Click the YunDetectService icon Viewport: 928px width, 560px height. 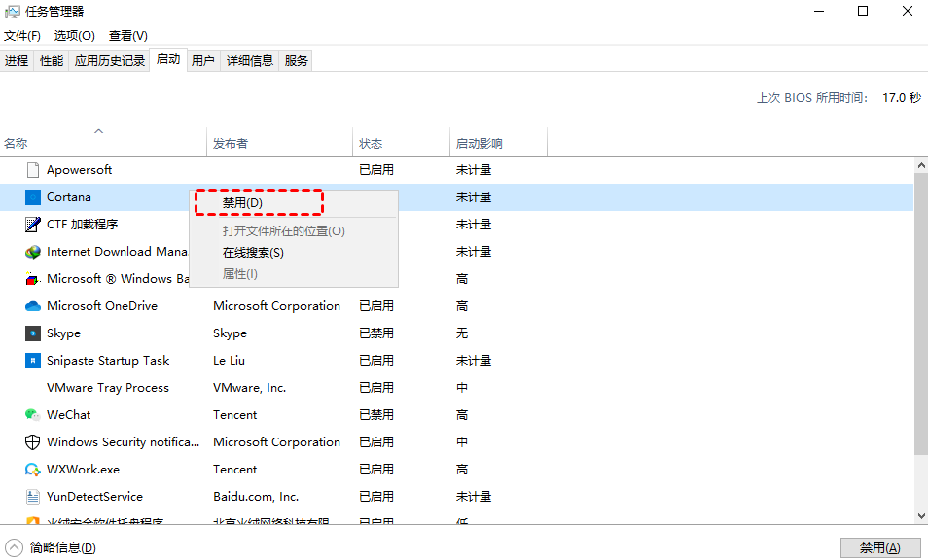coord(32,496)
